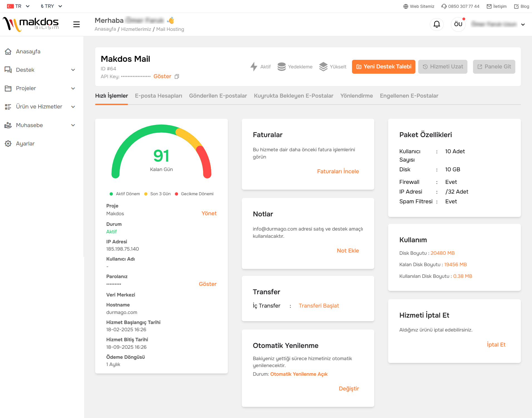
Task: Open the Engellenen E-Postalar tab
Action: coord(409,96)
